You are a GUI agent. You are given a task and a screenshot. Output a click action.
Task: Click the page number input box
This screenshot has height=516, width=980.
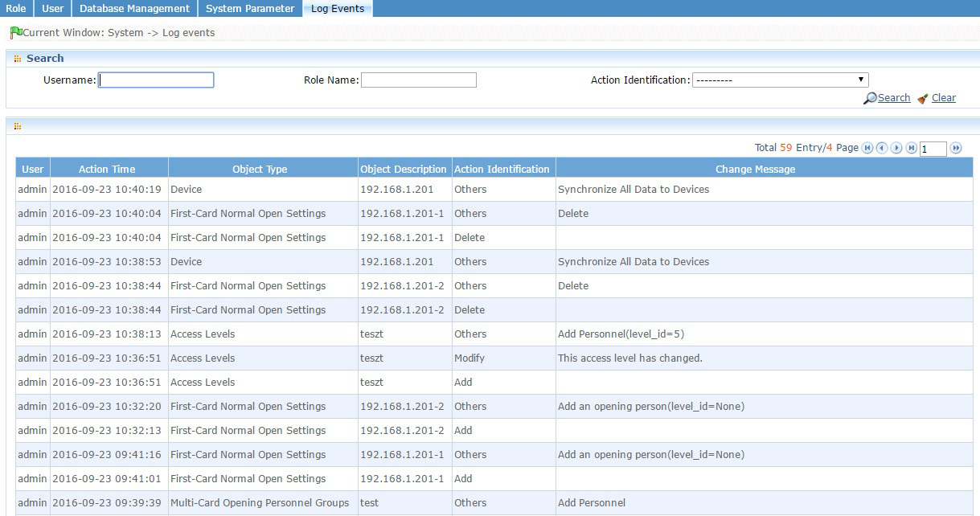point(933,149)
